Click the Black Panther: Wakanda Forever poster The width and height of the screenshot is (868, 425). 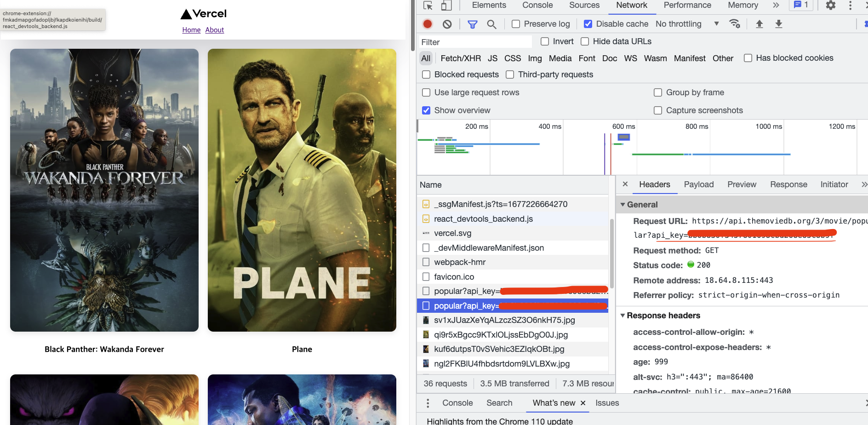tap(104, 190)
